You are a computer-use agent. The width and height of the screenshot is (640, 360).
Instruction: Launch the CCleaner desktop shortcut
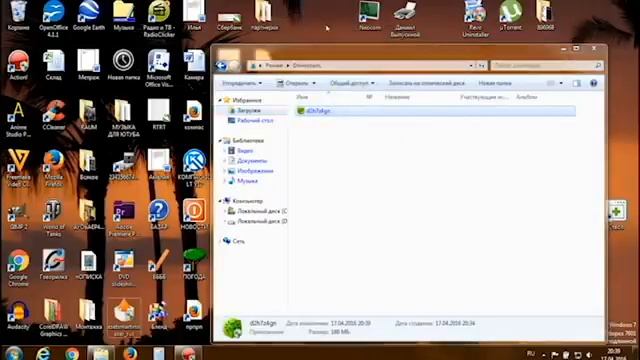[53, 115]
